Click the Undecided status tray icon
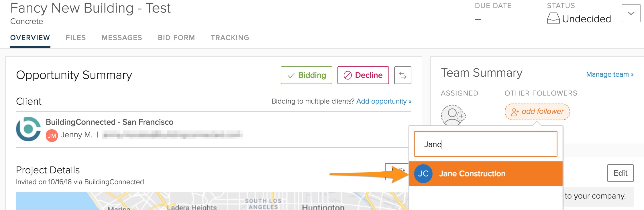The height and width of the screenshot is (210, 644). point(553,18)
